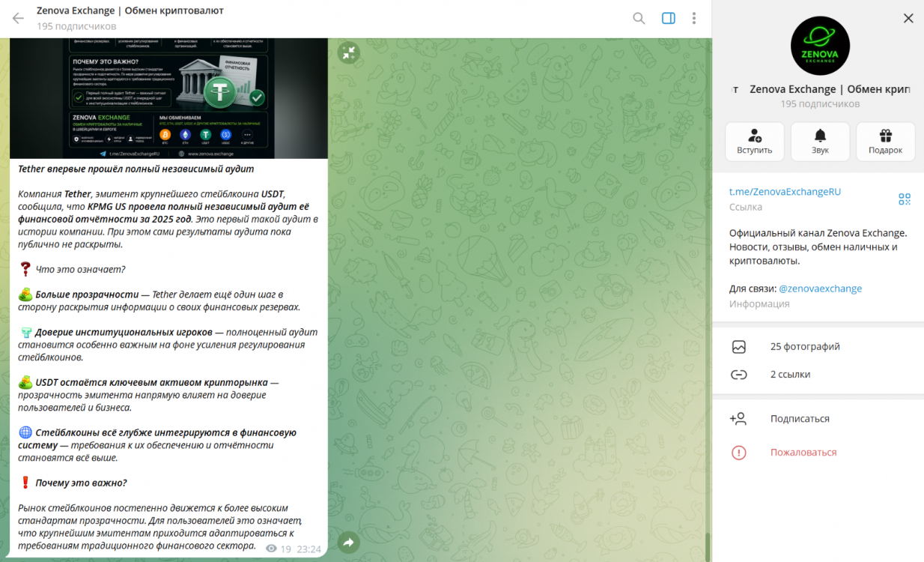Open the @zenovaexchange contact link
924x562 pixels.
point(820,288)
